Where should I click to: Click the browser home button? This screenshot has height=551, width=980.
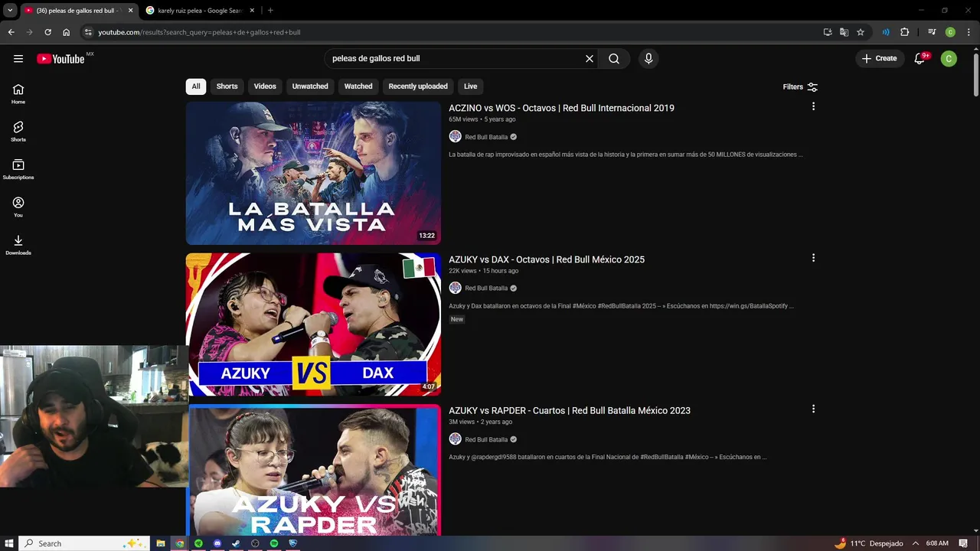67,32
